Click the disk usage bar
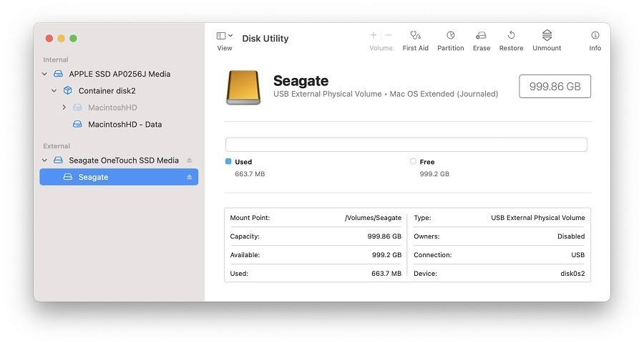 [406, 145]
